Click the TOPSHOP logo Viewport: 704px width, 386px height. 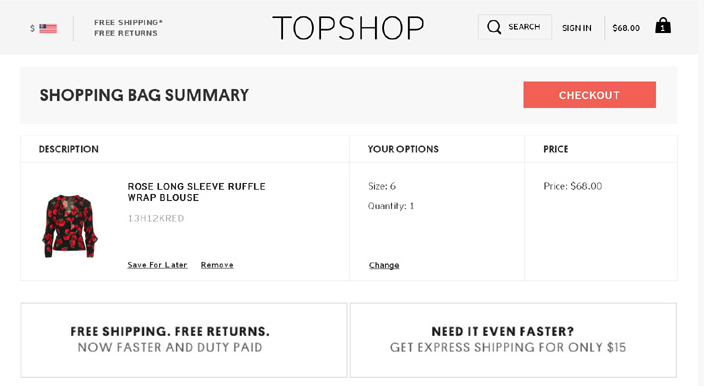click(x=348, y=28)
